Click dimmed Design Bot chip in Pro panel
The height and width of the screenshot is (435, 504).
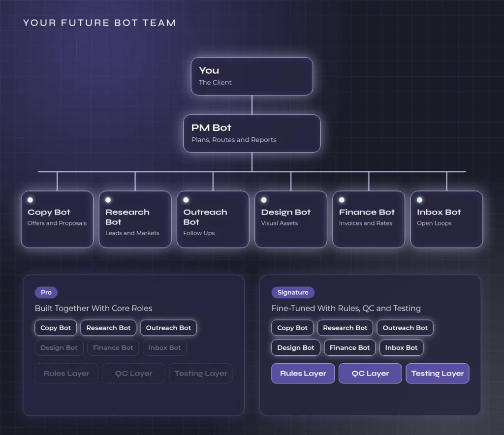point(59,347)
